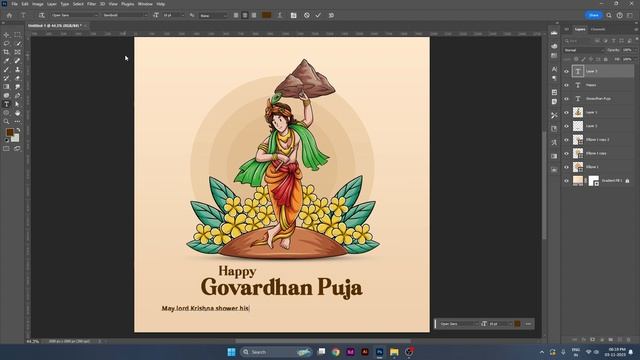Image resolution: width=640 pixels, height=360 pixels.
Task: Hide the Ellipse 1 copy 2 layer
Action: click(567, 140)
